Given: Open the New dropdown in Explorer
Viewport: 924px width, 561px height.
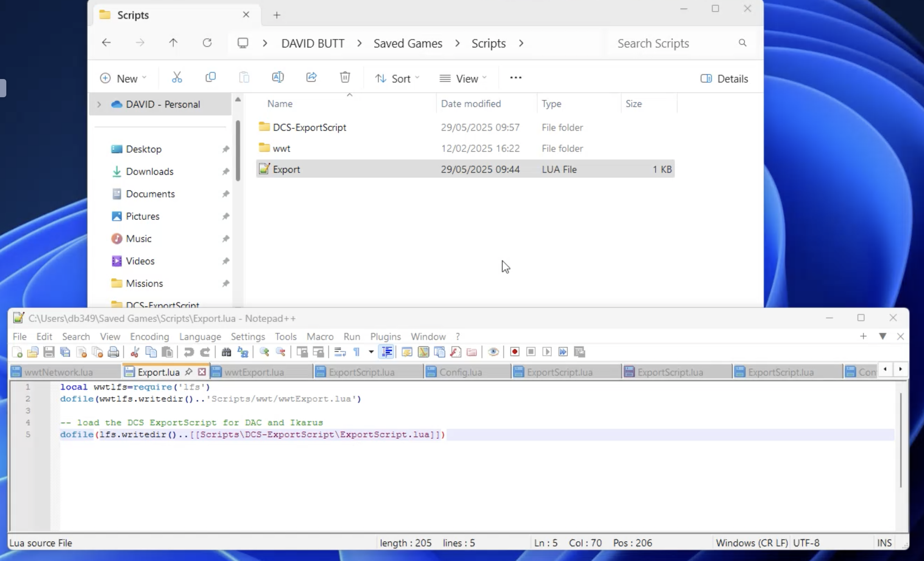Looking at the screenshot, I should (x=123, y=79).
